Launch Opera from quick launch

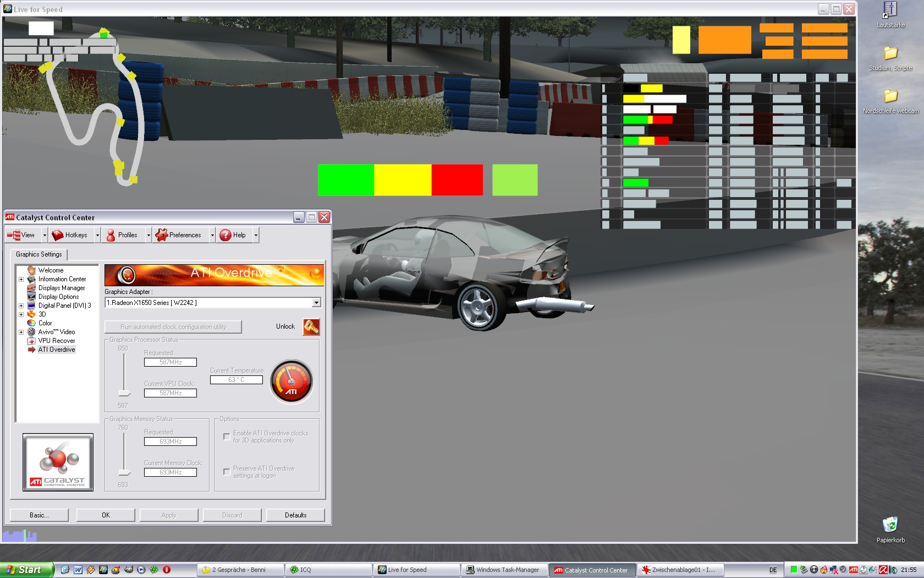(167, 570)
